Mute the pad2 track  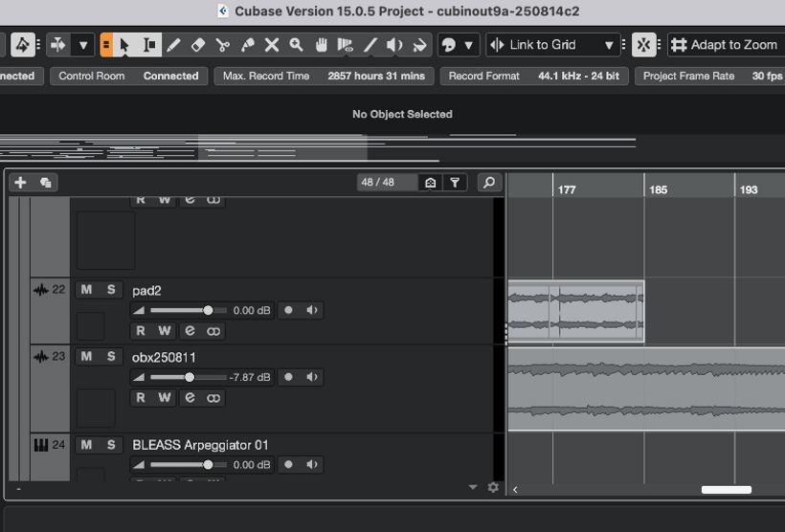86,290
